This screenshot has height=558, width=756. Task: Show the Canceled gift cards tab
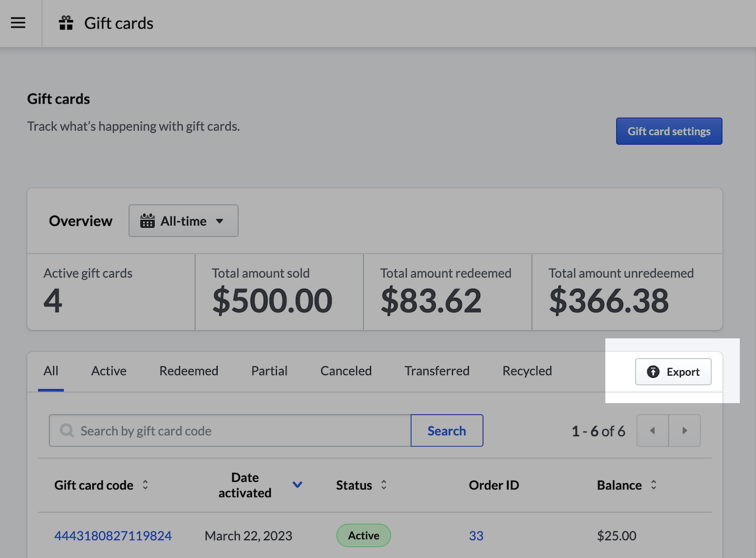pyautogui.click(x=346, y=371)
